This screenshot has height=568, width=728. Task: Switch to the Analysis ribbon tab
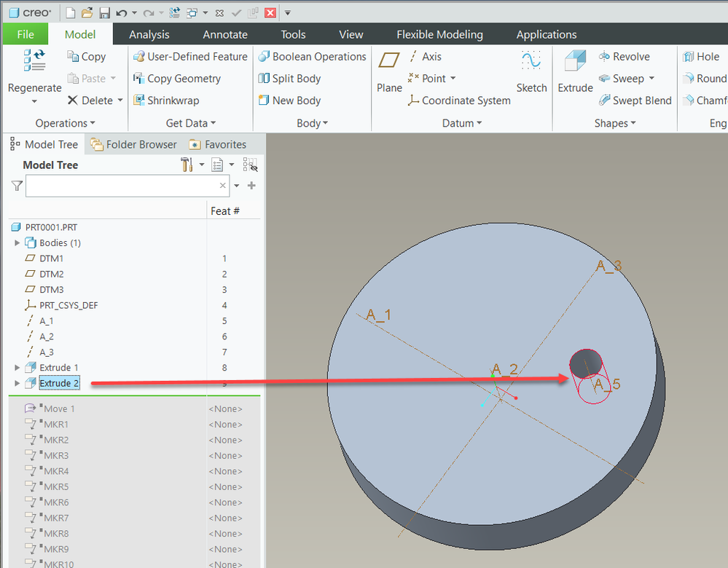point(149,34)
